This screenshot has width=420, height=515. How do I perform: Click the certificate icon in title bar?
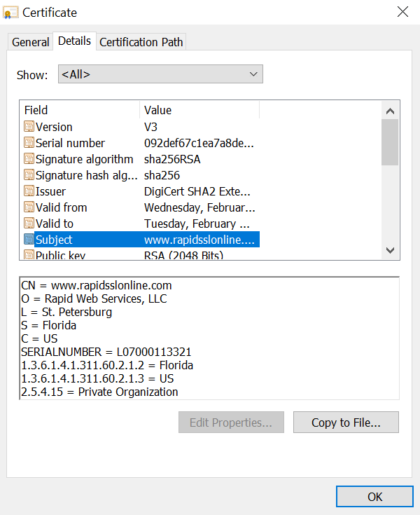coord(10,13)
